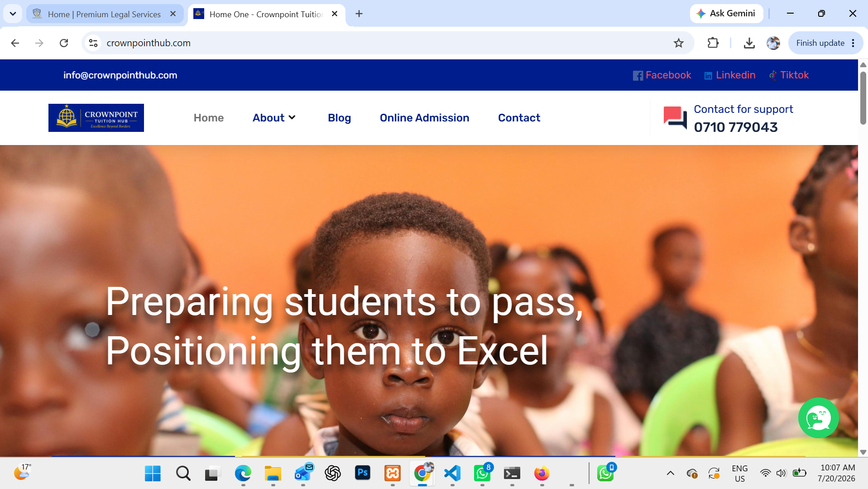The image size is (868, 489).
Task: Switch to Premium Legal Services tab
Action: tap(105, 14)
